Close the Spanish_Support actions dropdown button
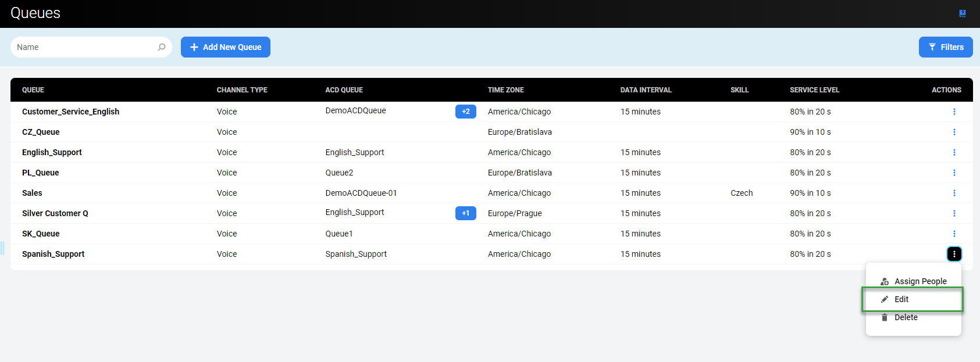This screenshot has height=362, width=980. (954, 254)
